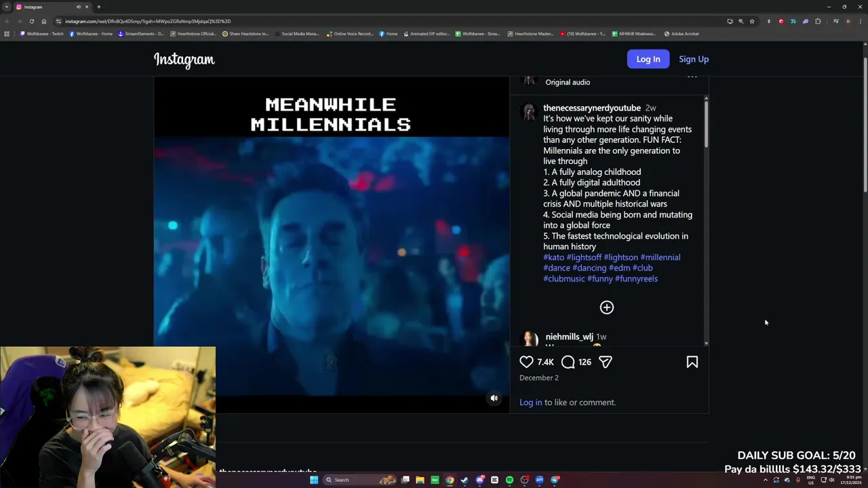Click the 'Log in' to like or comment link

pyautogui.click(x=530, y=403)
